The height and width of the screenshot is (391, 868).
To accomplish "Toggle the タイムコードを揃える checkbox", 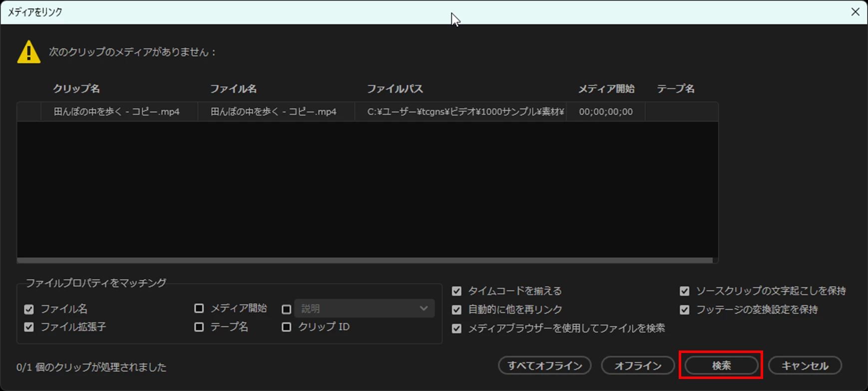I will [456, 291].
